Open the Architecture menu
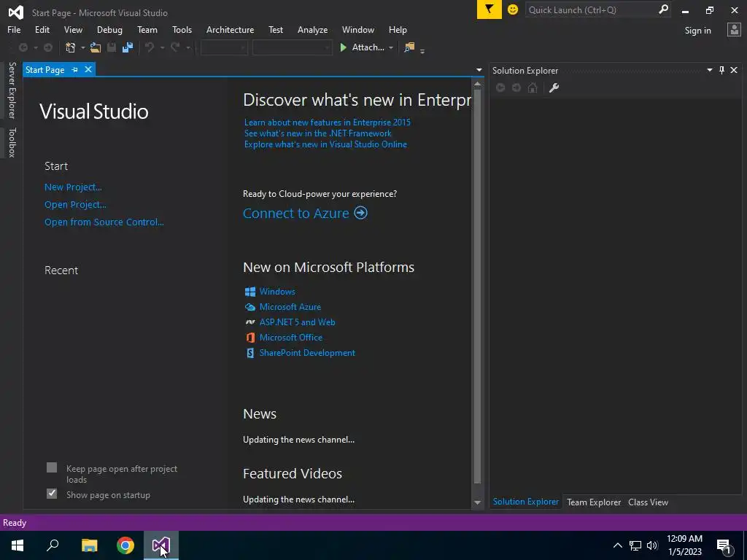This screenshot has width=747, height=560. [230, 29]
